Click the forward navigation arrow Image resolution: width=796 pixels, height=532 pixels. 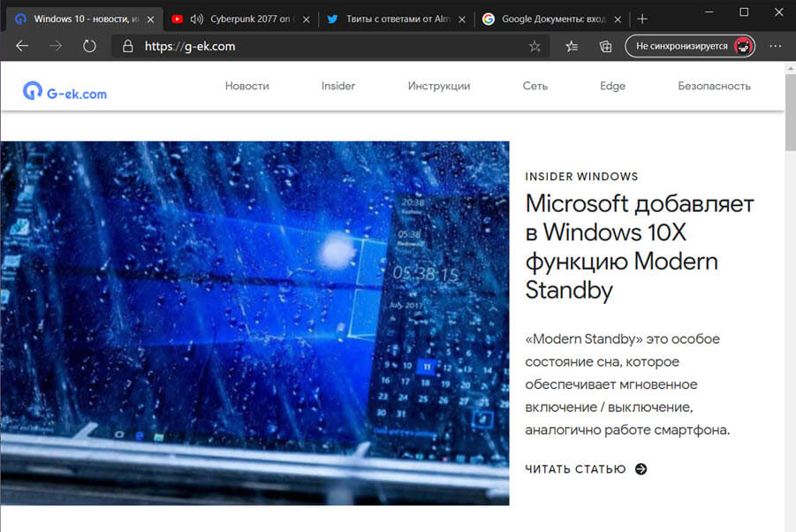pos(56,46)
